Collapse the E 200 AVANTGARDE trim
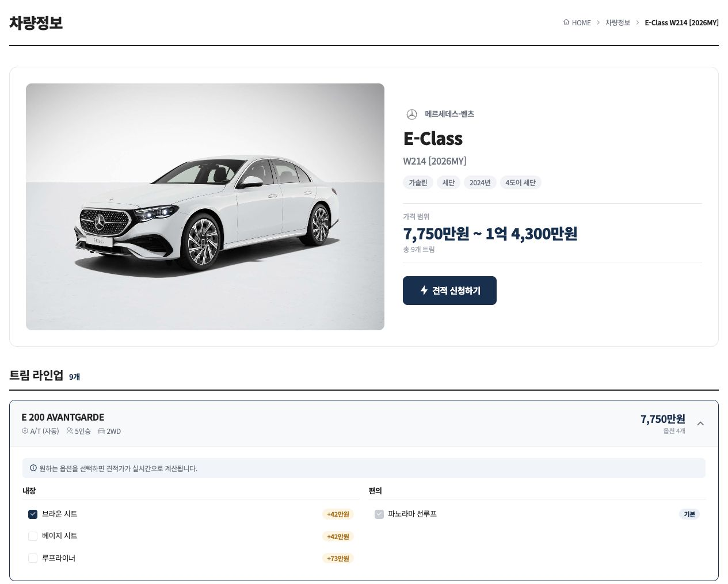This screenshot has height=584, width=728. [x=700, y=423]
